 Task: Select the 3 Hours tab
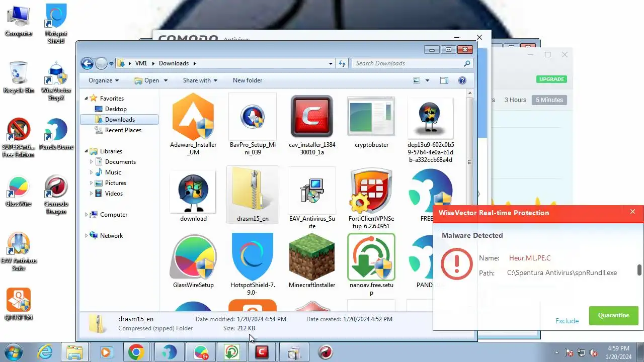click(515, 100)
